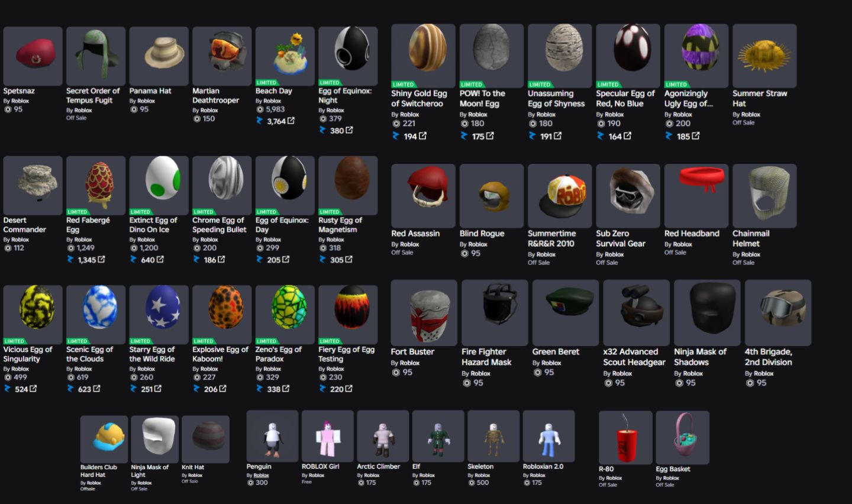
Task: Open the Knit Hat item name
Action: coord(193,467)
